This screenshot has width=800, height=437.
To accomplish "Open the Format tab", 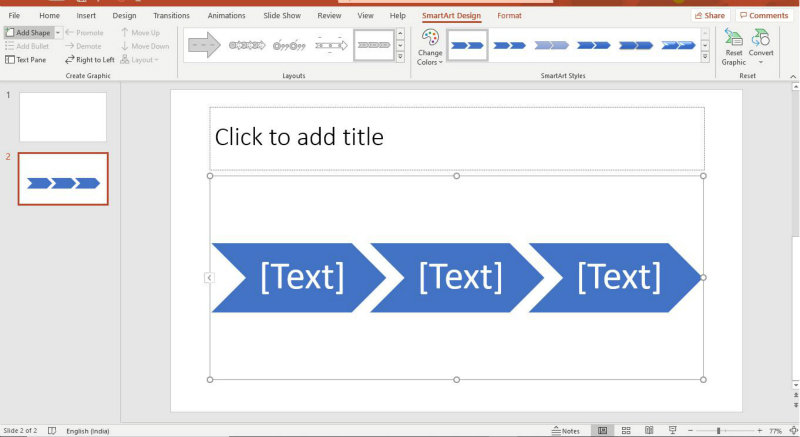I will click(509, 16).
